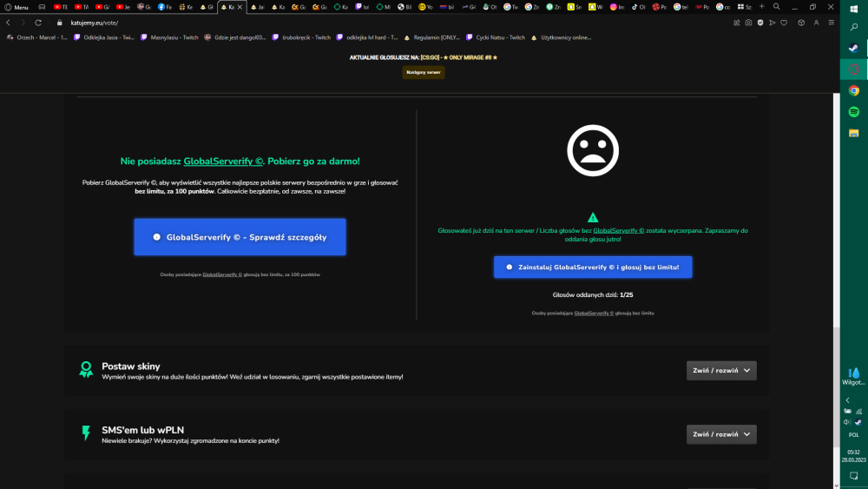Open File Explorer from the taskbar
Screen dimensions: 868x489
pyautogui.click(x=854, y=133)
